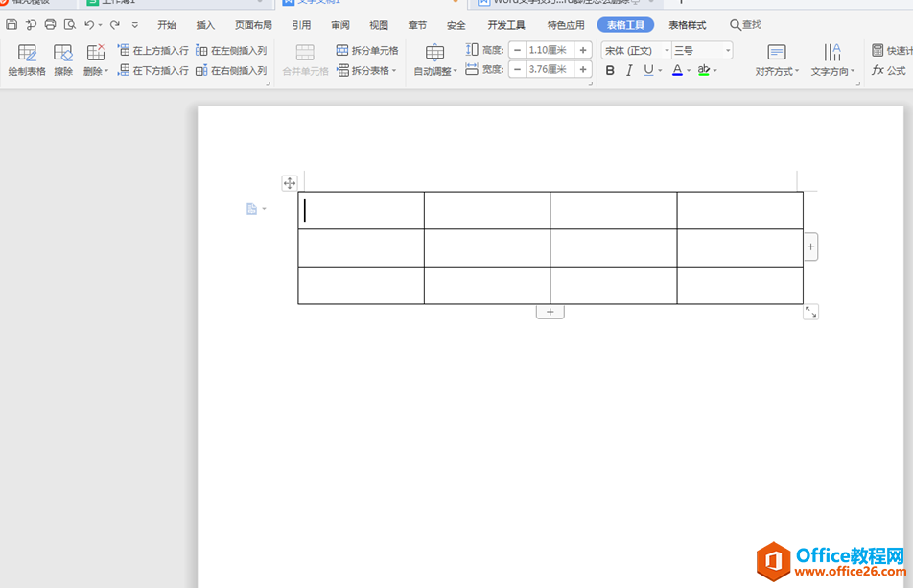Decrease column width with minus button
Image resolution: width=913 pixels, height=588 pixels.
pyautogui.click(x=517, y=69)
